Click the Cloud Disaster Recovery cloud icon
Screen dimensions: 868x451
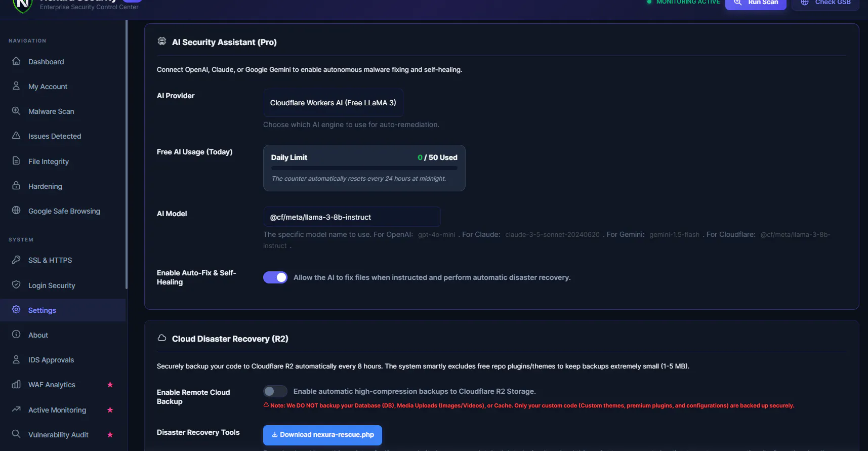click(x=162, y=338)
